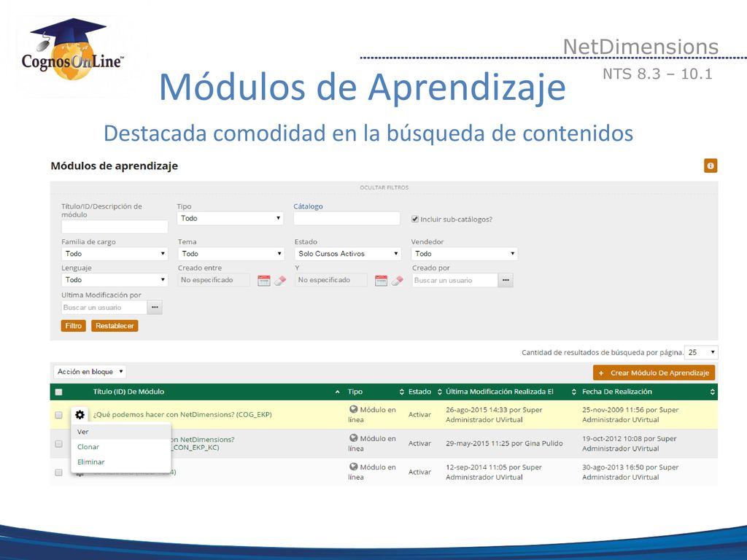Screen dimensions: 747x560
Task: Open the gear menu for the COG_EKP module
Action: pos(80,415)
